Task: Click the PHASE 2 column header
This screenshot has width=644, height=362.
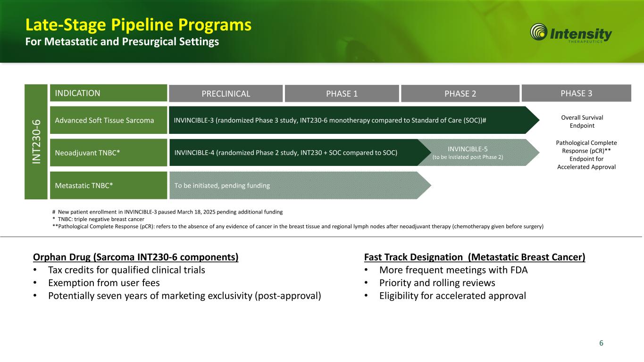Action: (460, 93)
